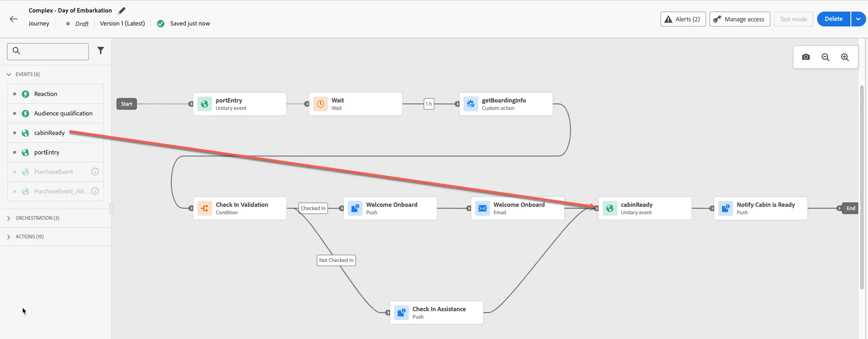
Task: Open Alerts (2) panel
Action: pos(683,19)
